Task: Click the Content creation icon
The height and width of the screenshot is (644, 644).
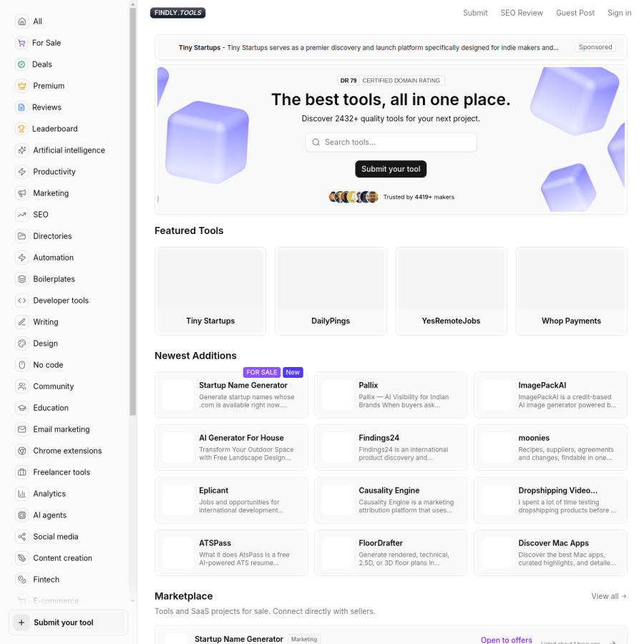Action: point(22,558)
